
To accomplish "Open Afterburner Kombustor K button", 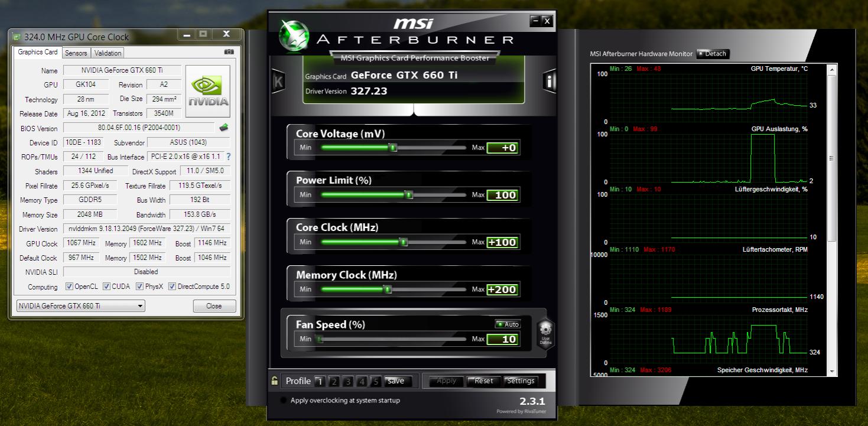I will 278,82.
